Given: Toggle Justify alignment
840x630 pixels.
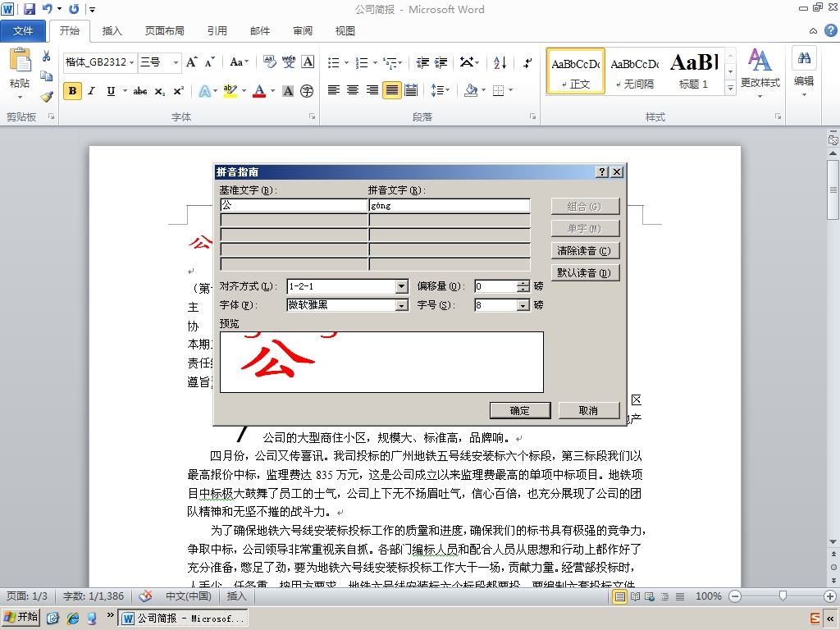Looking at the screenshot, I should coord(391,90).
